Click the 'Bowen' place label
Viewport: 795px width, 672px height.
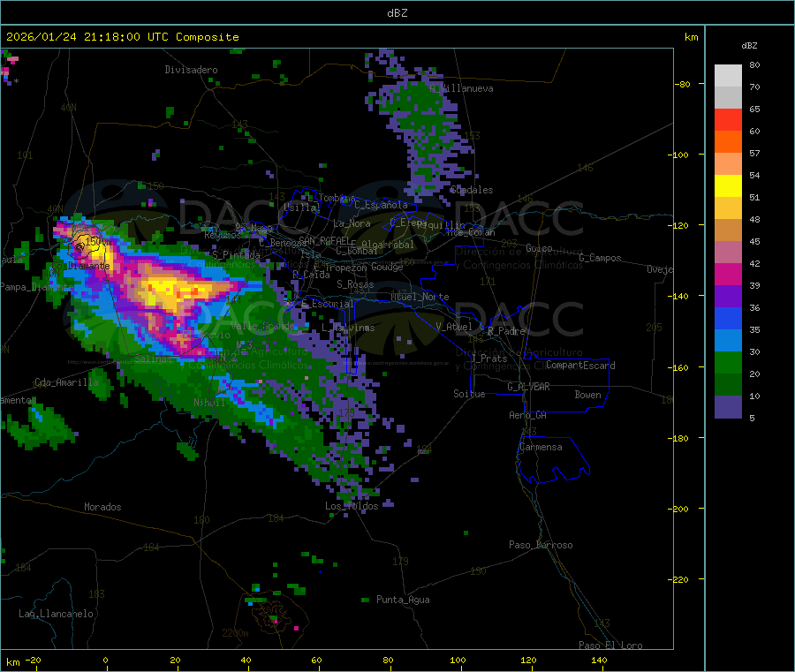click(x=587, y=395)
